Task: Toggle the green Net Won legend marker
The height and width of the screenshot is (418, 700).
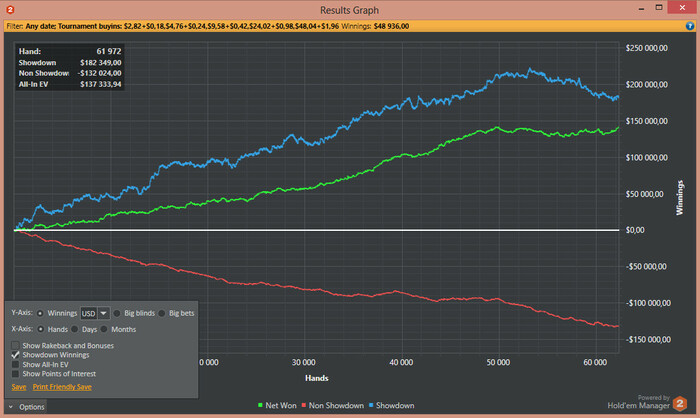Action: click(x=260, y=405)
